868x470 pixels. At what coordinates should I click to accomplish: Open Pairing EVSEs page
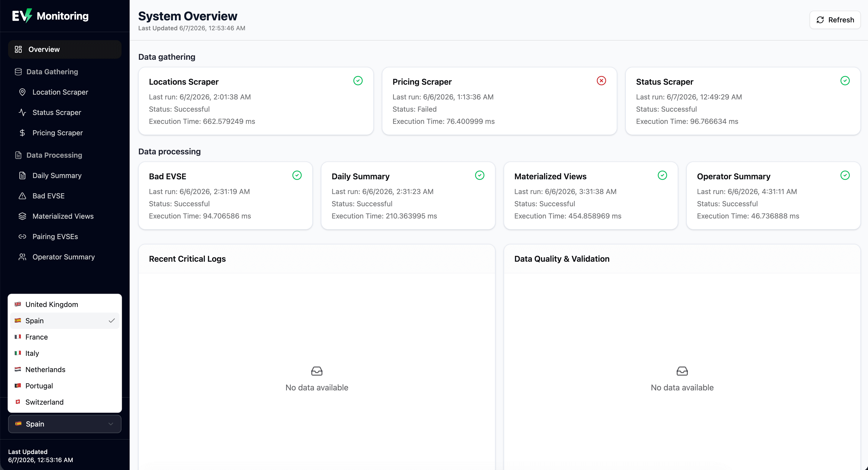pyautogui.click(x=65, y=237)
